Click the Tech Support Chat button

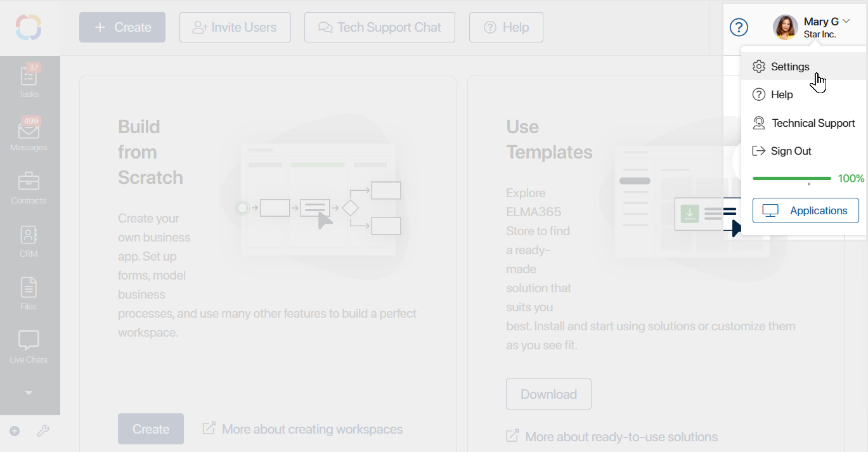tap(379, 27)
